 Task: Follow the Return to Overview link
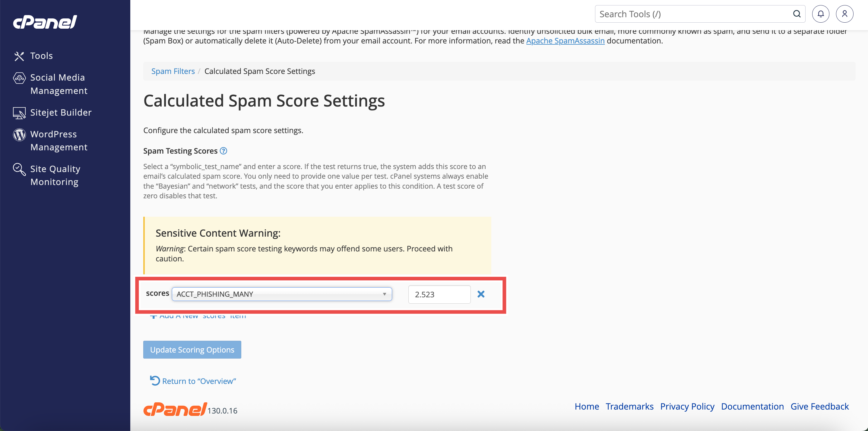[198, 381]
